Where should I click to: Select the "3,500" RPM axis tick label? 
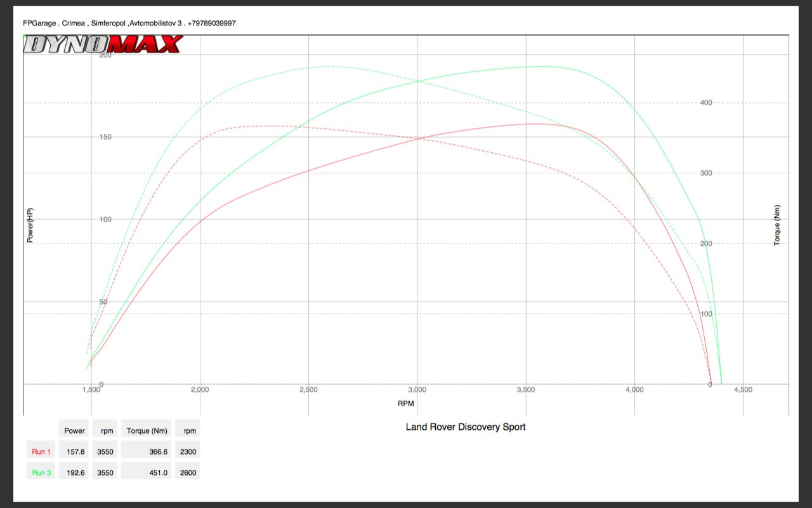pos(526,390)
